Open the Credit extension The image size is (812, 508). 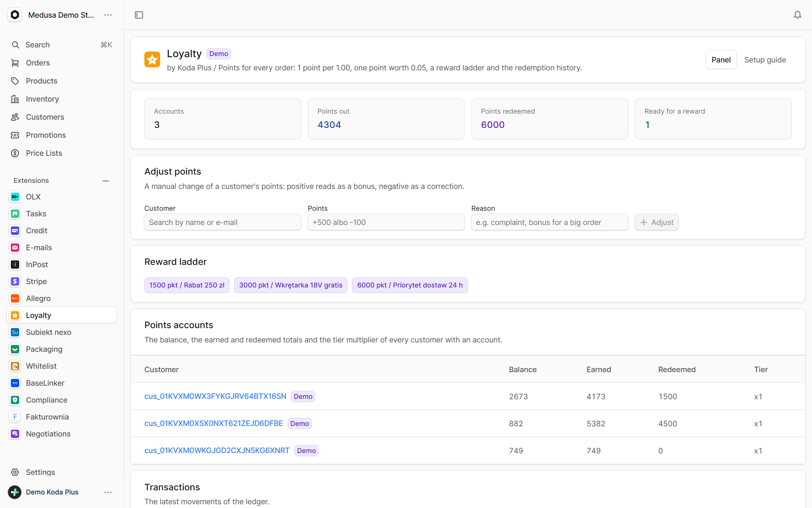coord(62,231)
